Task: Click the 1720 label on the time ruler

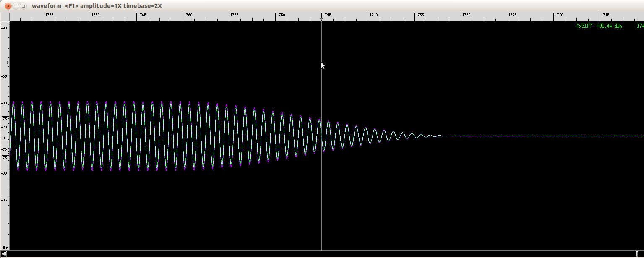Action: 559,15
